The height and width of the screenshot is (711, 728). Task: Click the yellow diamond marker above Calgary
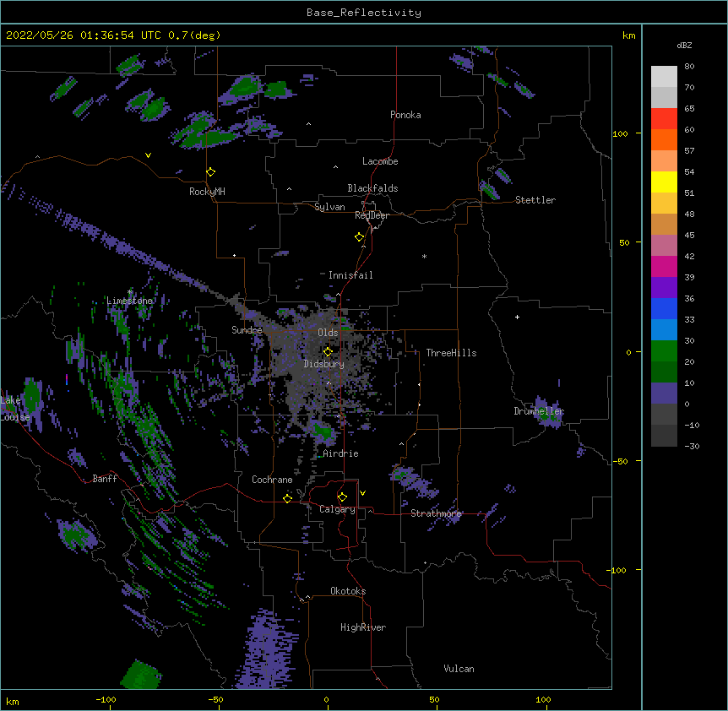[342, 497]
